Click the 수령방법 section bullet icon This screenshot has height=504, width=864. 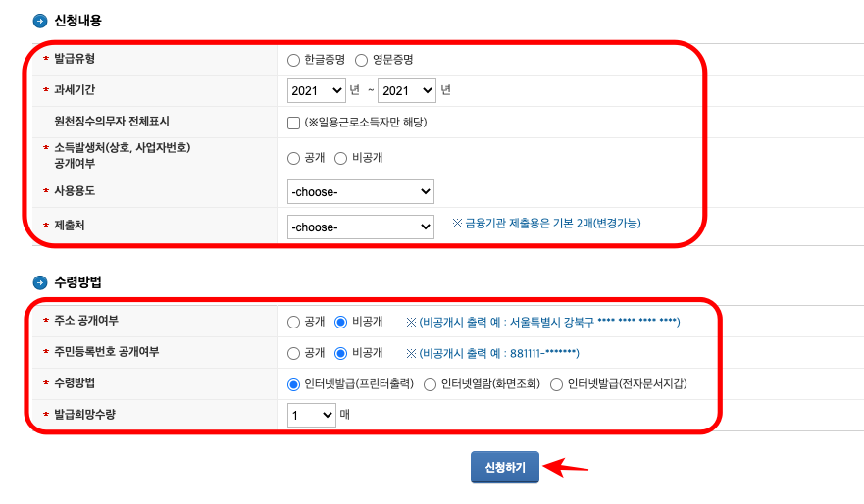pyautogui.click(x=40, y=282)
